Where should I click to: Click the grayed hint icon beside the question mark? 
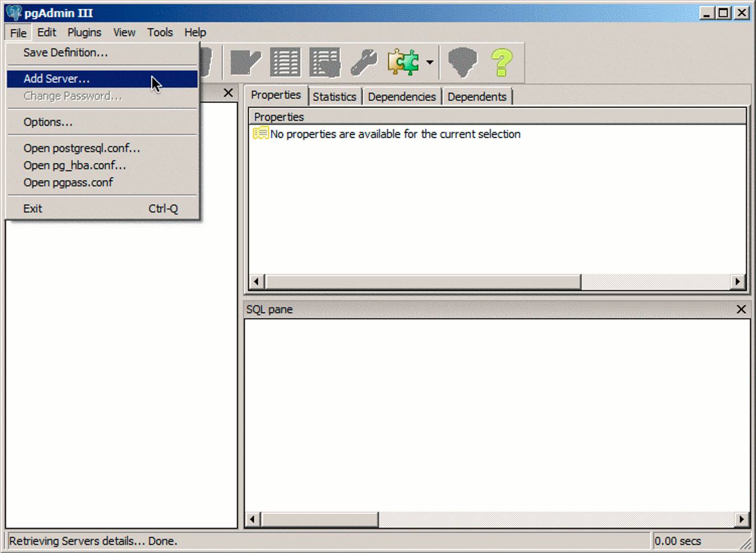coord(462,62)
